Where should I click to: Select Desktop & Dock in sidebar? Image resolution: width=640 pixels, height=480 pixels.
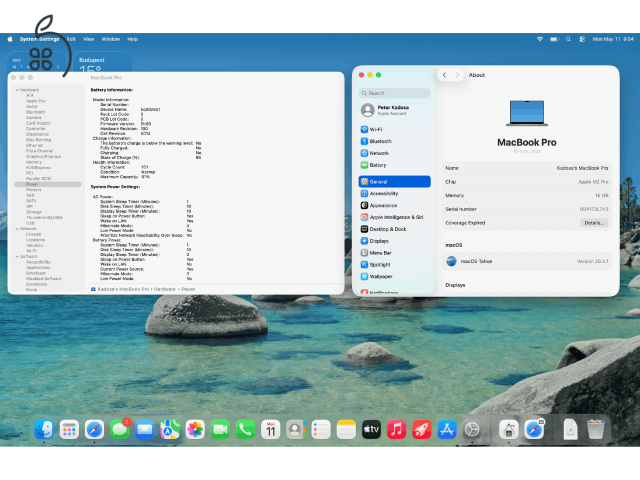click(394, 229)
